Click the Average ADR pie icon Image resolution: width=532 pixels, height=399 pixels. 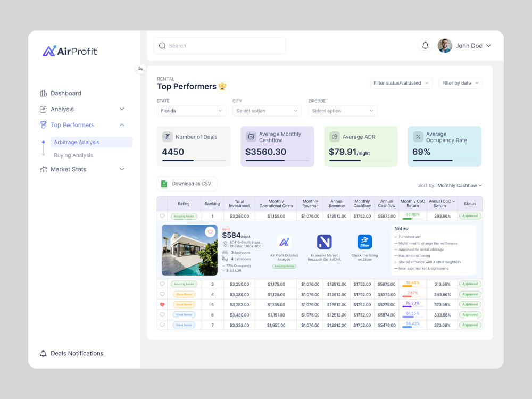pyautogui.click(x=334, y=137)
